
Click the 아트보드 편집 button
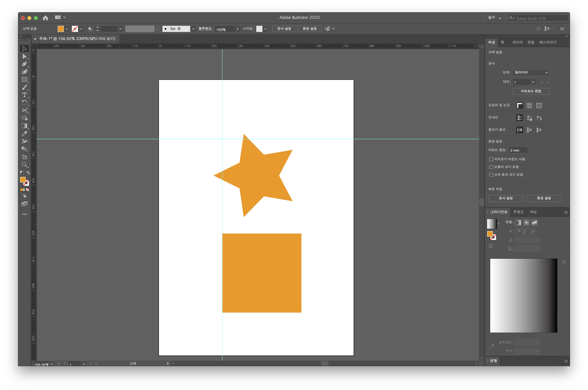(531, 91)
